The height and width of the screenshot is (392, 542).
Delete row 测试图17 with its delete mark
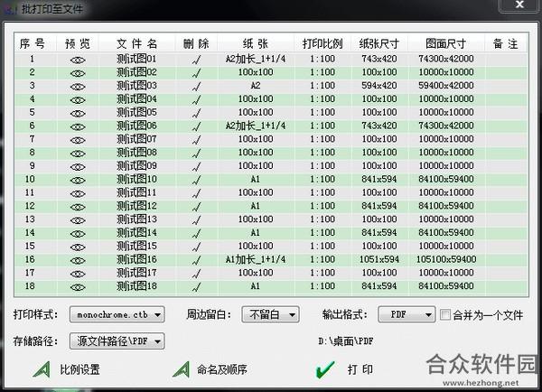point(196,274)
